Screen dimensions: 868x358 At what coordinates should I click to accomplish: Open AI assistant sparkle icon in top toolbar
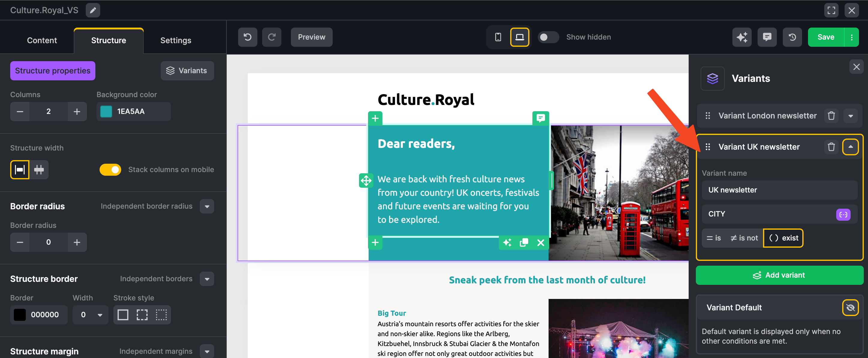742,37
